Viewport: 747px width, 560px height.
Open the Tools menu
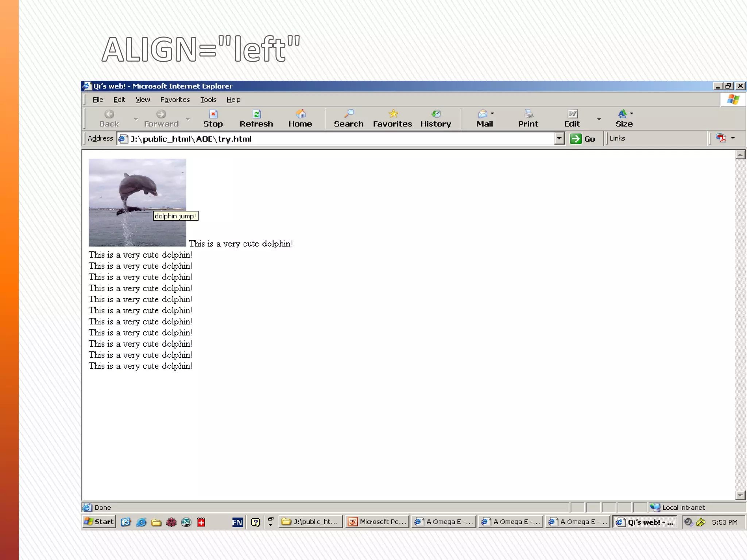click(x=208, y=100)
